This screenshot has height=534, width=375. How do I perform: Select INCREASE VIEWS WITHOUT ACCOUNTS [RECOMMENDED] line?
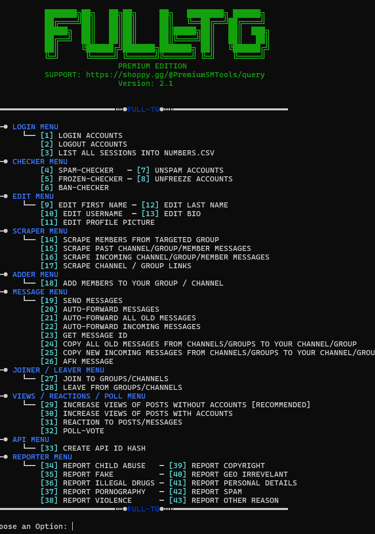pos(175,405)
